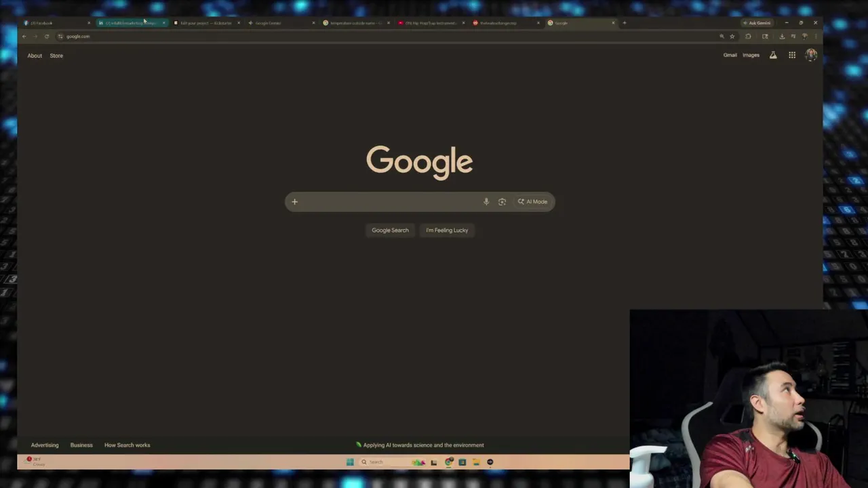This screenshot has height=488, width=868.
Task: Open a new browser tab
Action: click(x=625, y=23)
